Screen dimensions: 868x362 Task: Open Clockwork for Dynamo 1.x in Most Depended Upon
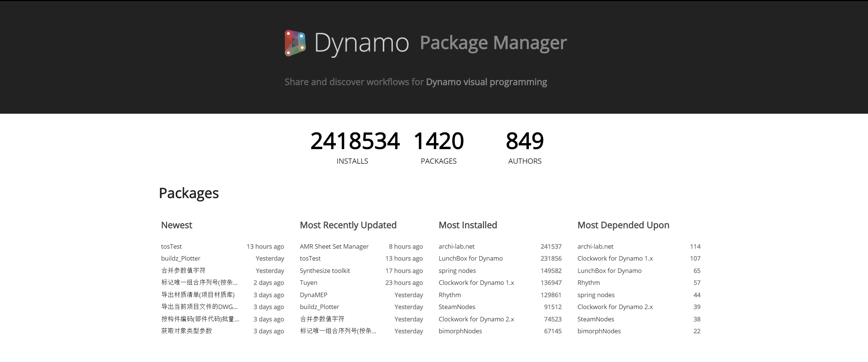click(615, 258)
